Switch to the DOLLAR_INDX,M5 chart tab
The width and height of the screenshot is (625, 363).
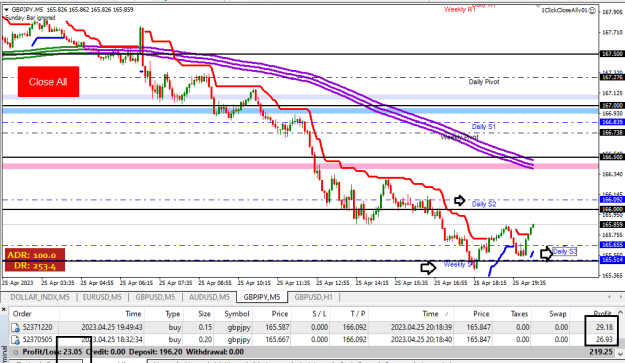39,297
